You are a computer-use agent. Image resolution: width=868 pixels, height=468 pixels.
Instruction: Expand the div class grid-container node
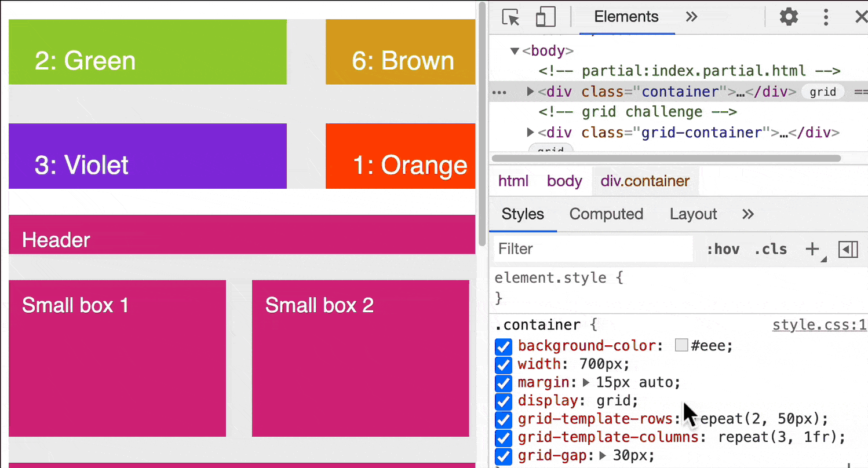coord(530,133)
